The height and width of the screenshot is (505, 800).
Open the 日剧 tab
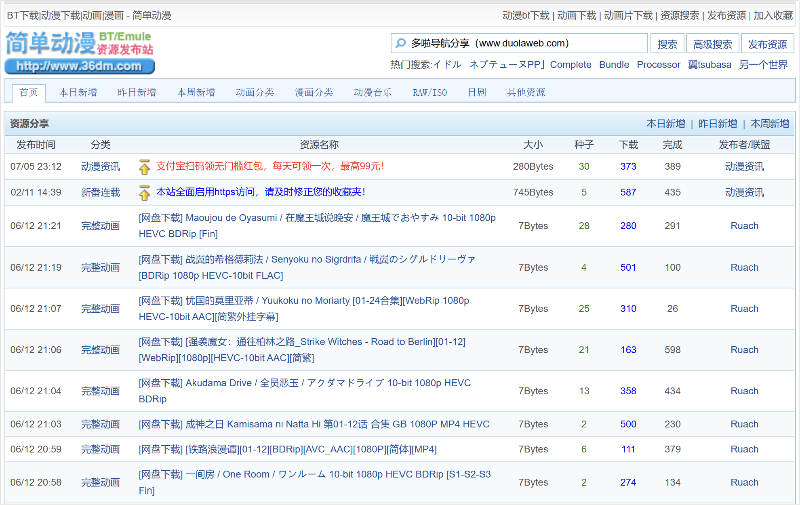tap(477, 92)
